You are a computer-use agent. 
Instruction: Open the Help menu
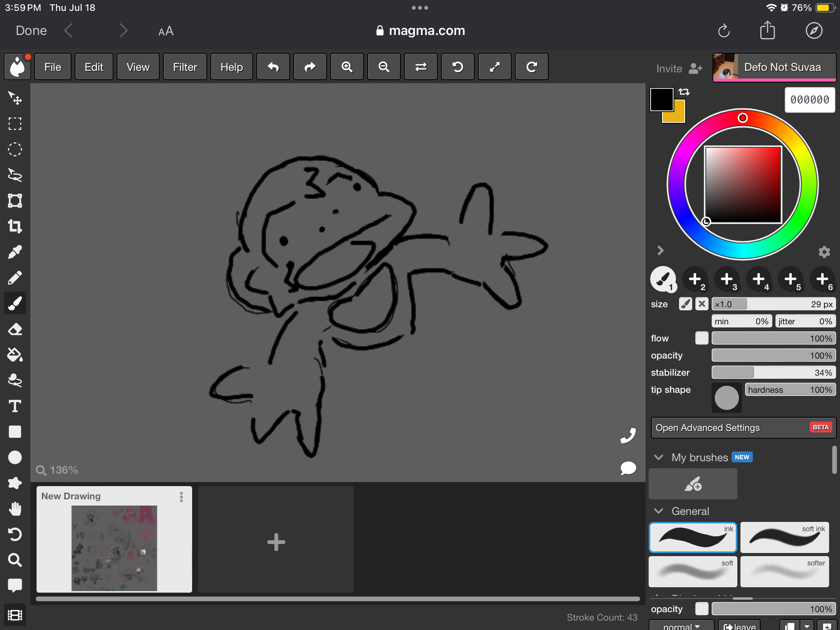pyautogui.click(x=232, y=67)
